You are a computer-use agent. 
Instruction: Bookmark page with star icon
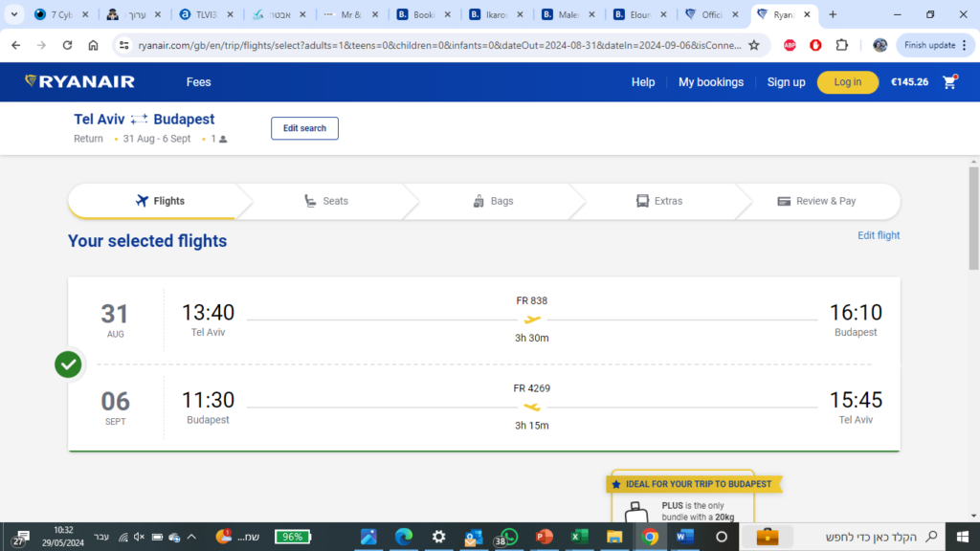(x=754, y=45)
